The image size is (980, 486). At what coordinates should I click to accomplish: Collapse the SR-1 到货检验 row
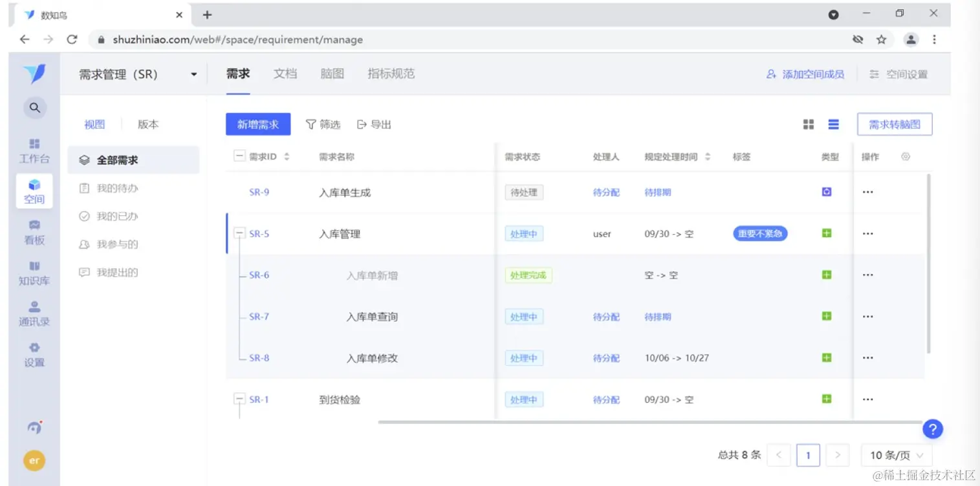(239, 399)
